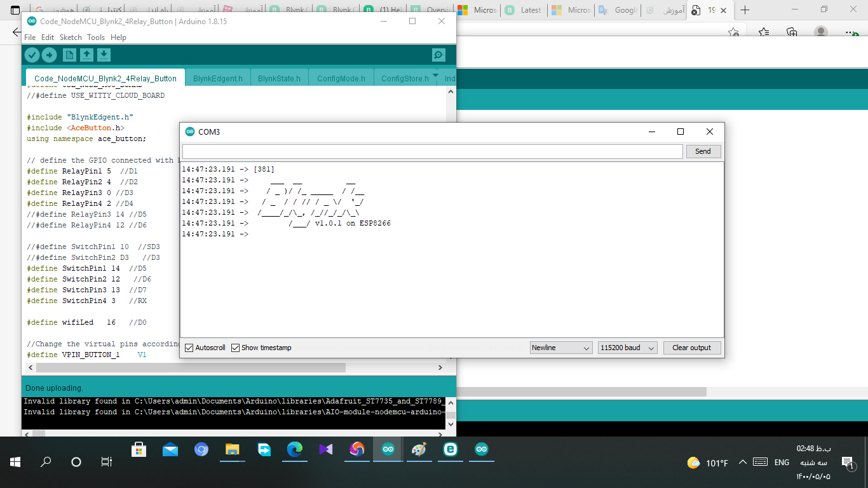Open the notification center icon
The width and height of the screenshot is (868, 488).
(848, 463)
